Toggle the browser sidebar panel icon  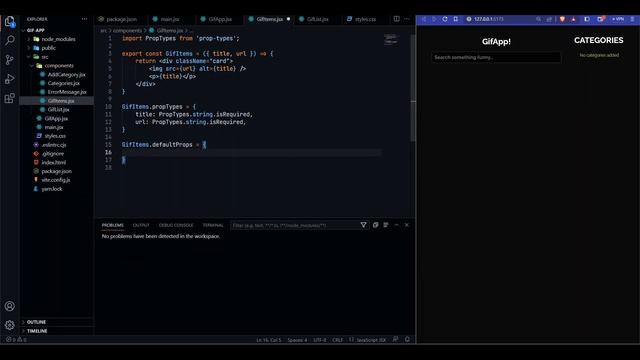click(x=587, y=19)
